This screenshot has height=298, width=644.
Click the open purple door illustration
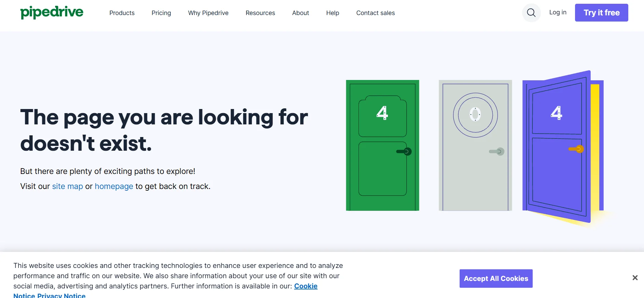(x=563, y=147)
